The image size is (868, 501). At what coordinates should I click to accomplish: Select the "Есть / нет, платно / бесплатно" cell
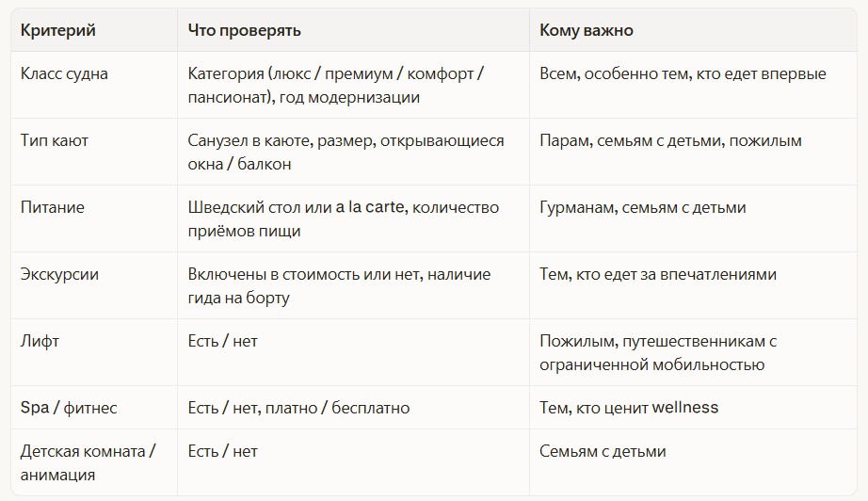pos(298,408)
